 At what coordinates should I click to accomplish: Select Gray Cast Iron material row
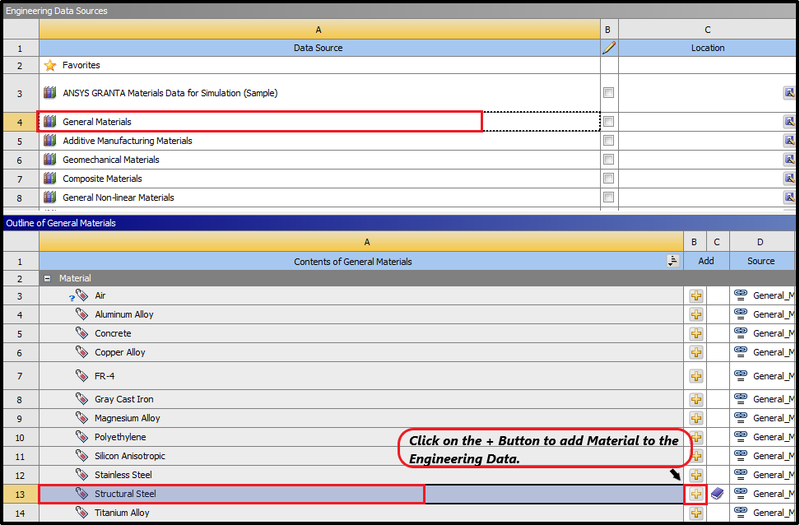(361, 399)
